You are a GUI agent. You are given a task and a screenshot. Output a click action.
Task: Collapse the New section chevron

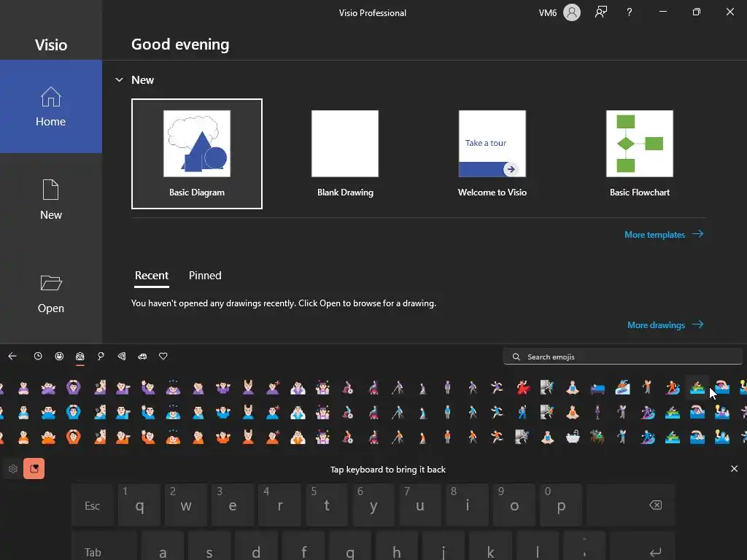tap(119, 80)
